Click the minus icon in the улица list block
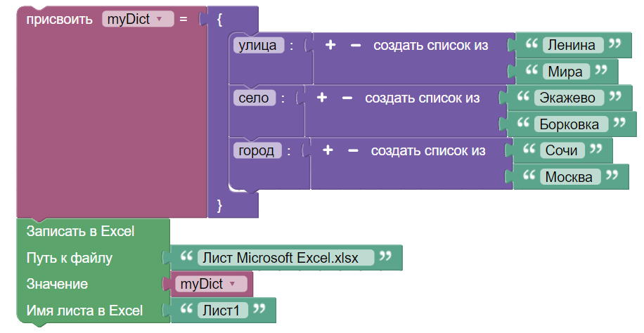Screen dimensions: 644x333 click(355, 46)
